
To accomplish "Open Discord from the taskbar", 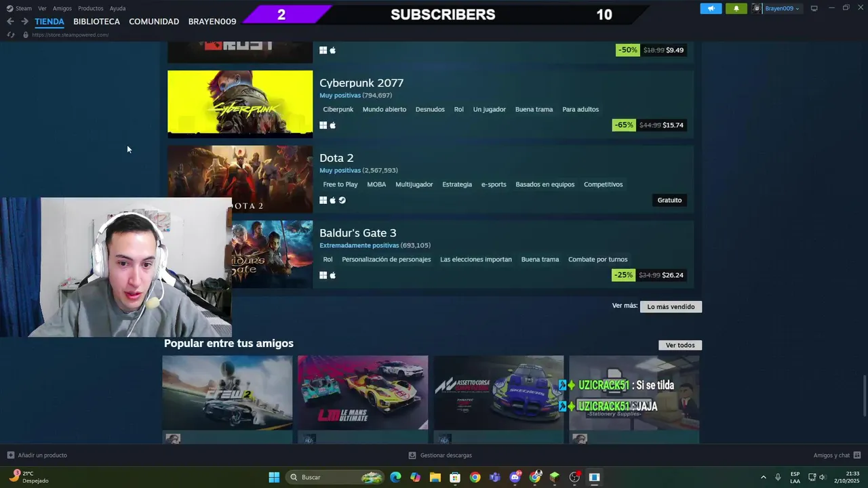I will pyautogui.click(x=515, y=477).
